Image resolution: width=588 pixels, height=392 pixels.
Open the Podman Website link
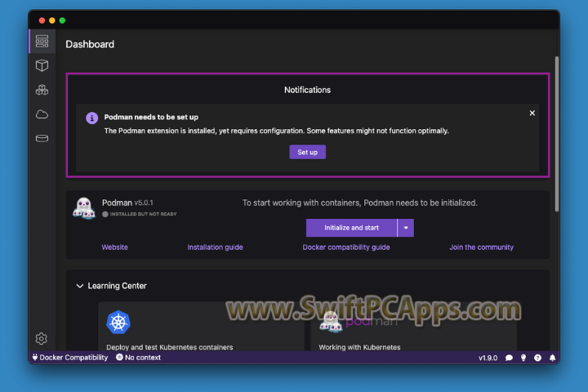115,247
